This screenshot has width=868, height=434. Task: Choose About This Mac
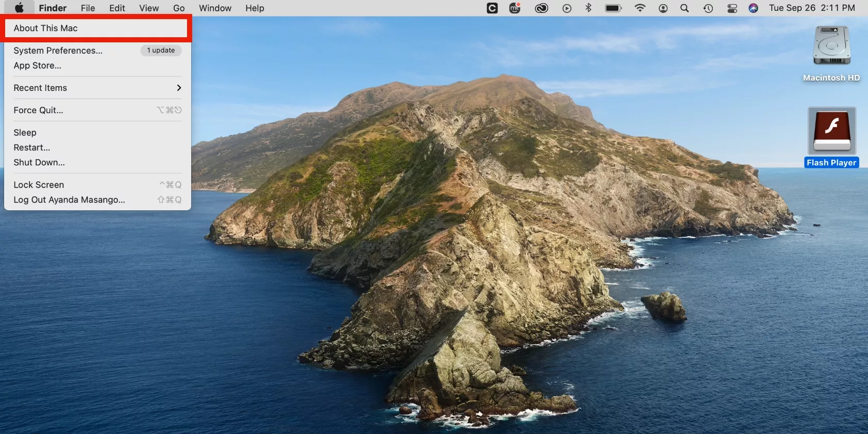click(45, 28)
